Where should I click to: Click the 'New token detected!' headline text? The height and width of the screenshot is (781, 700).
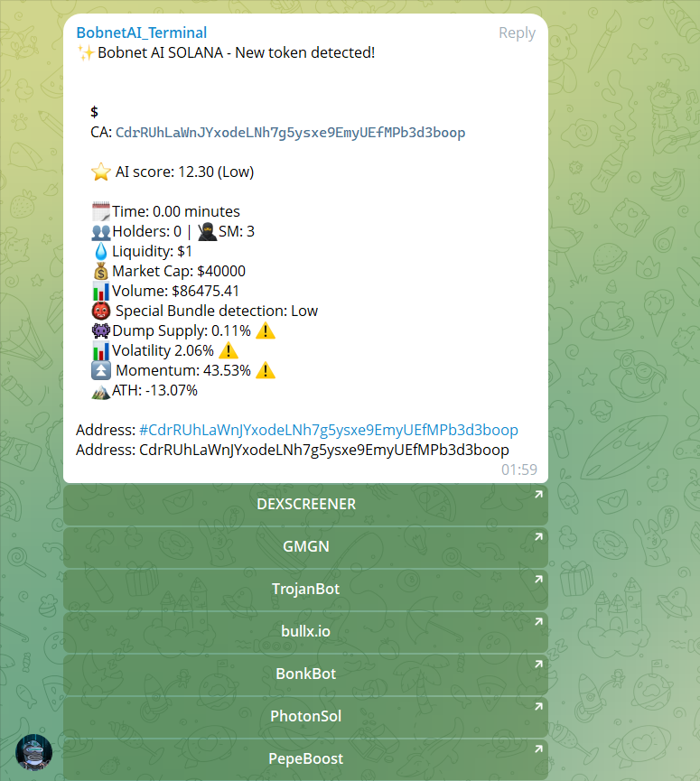pos(305,52)
